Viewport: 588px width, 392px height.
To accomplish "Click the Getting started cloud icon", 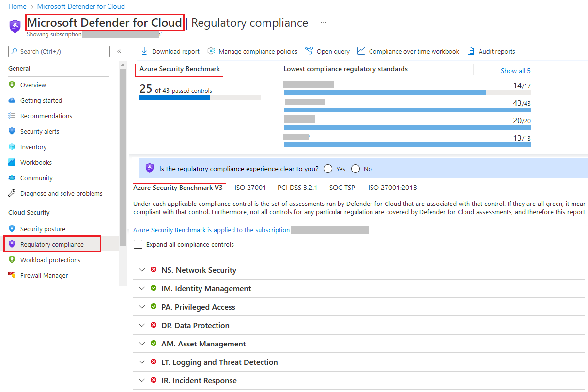I will (12, 100).
